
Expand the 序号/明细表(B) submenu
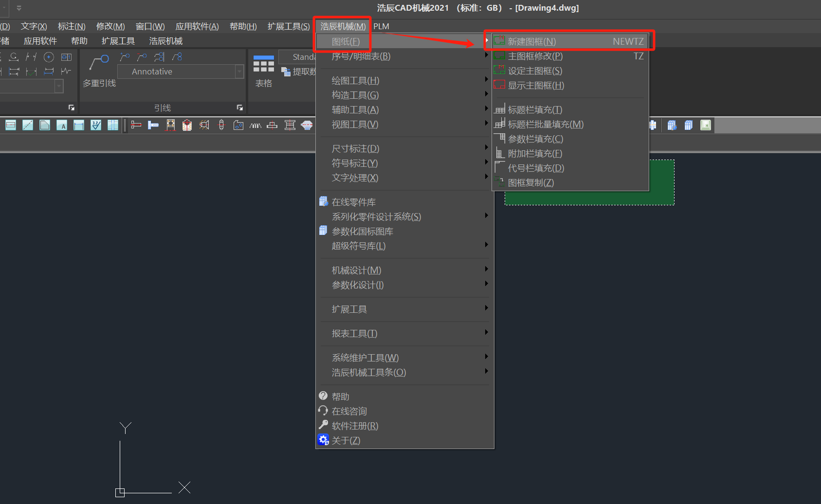tap(404, 56)
